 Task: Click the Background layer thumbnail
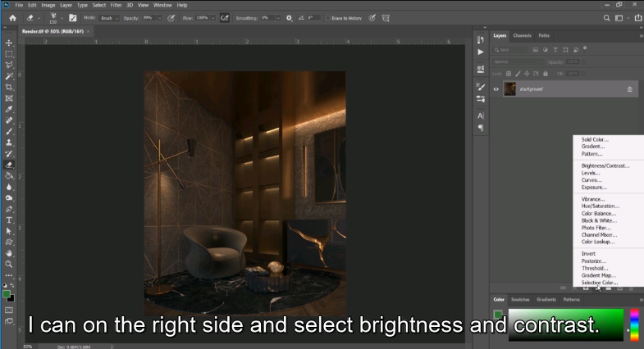509,89
